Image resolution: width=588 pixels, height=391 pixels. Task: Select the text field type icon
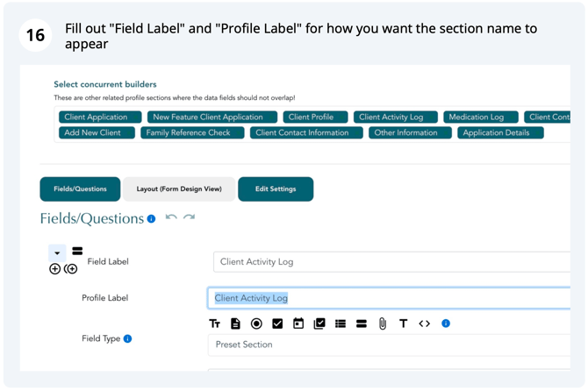click(214, 323)
